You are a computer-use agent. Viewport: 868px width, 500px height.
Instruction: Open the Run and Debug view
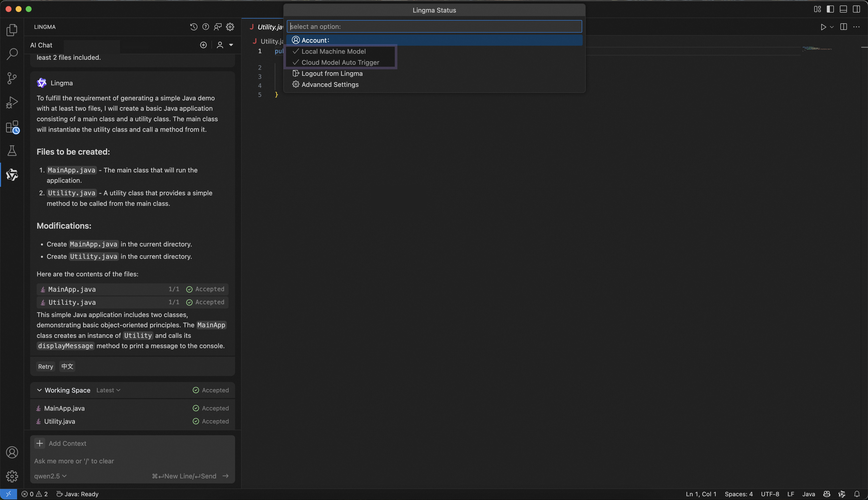click(12, 102)
